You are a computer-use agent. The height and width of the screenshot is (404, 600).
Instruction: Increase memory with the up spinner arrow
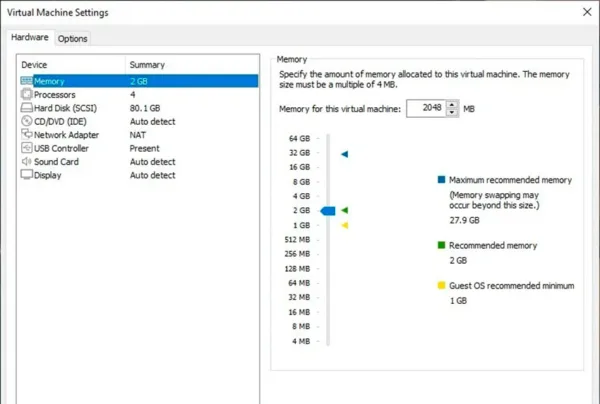coord(452,104)
